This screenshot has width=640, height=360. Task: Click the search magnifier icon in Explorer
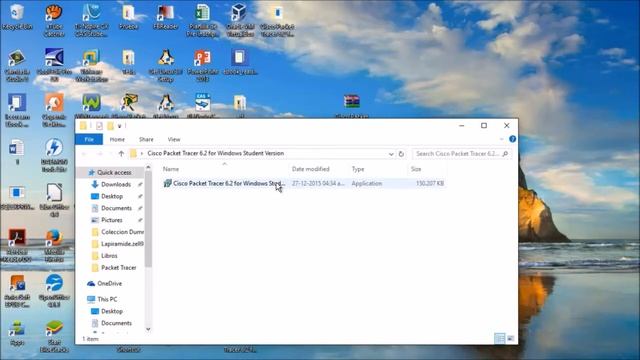pos(505,154)
